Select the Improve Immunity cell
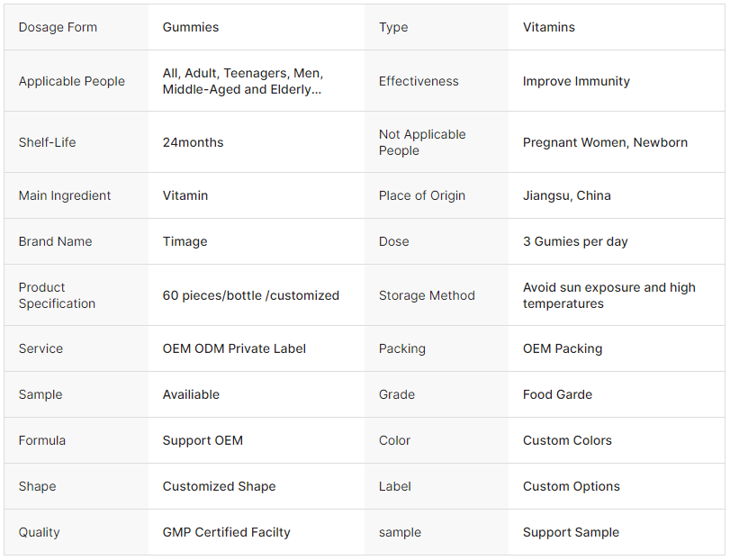Viewport: 730px width, 560px height. [576, 81]
